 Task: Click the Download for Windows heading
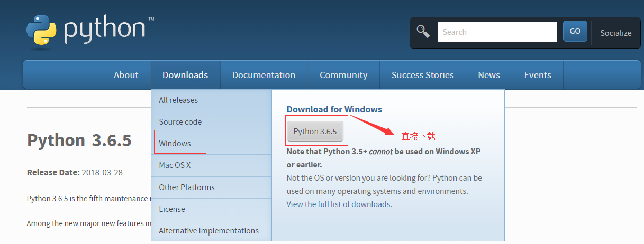334,109
